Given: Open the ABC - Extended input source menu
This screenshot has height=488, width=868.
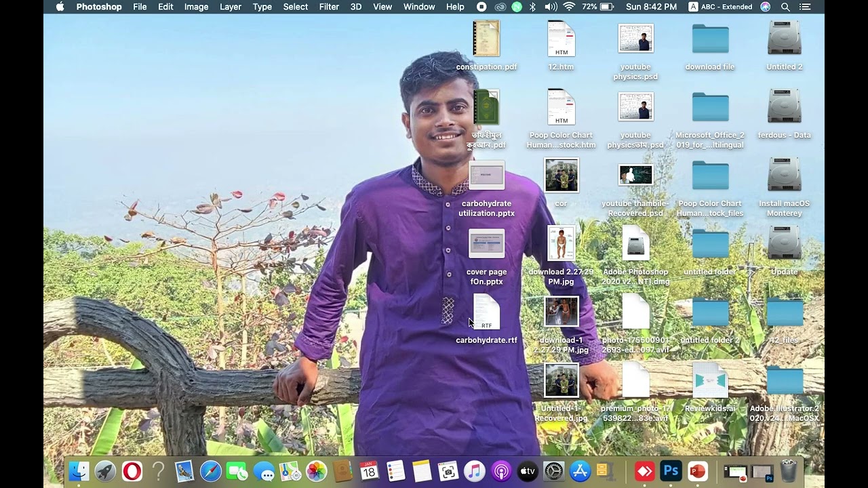Looking at the screenshot, I should click(720, 7).
